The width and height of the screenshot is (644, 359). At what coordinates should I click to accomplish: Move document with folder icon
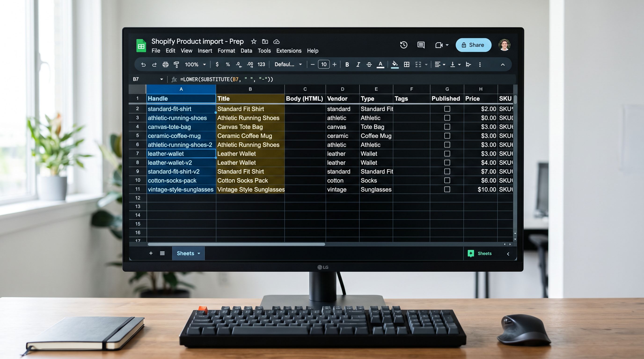coord(265,41)
